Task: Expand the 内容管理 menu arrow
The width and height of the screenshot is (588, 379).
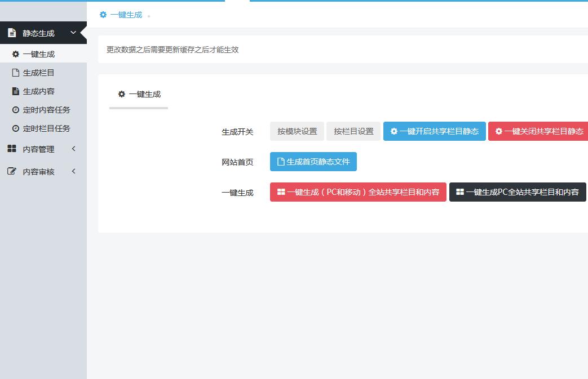Action: click(73, 149)
